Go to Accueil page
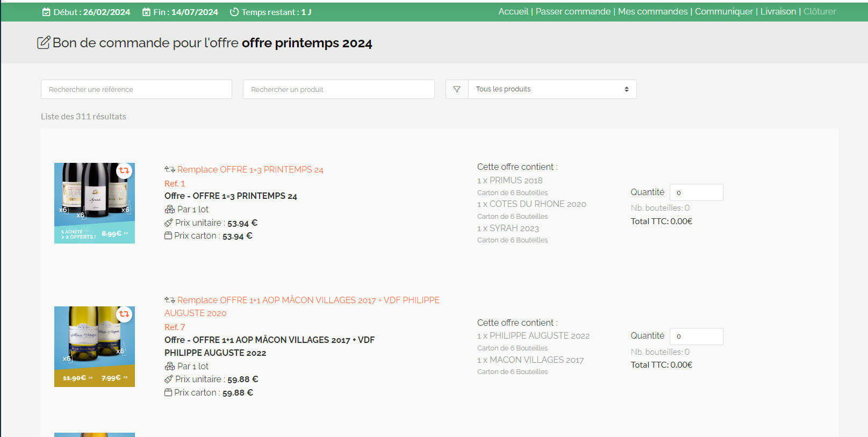Viewport: 868px width, 437px height. click(x=513, y=12)
